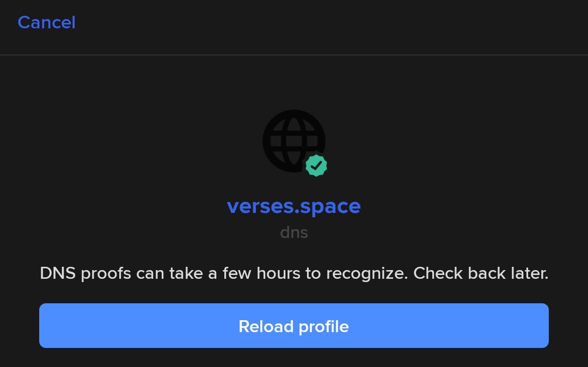Screen dimensions: 588x367
Task: Click the "Check back later" sentence
Action: click(481, 273)
